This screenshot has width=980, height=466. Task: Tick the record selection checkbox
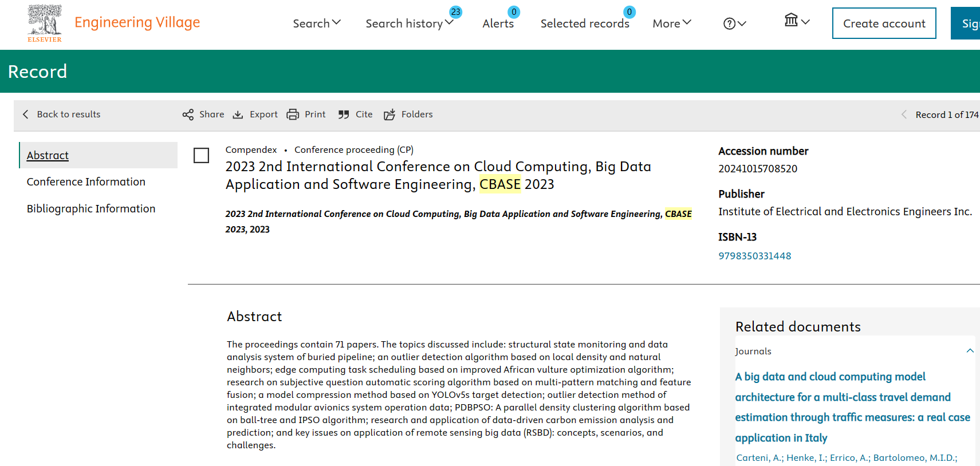tap(201, 155)
